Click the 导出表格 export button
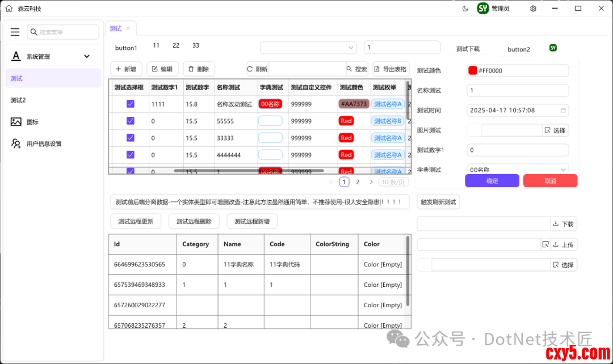Image resolution: width=613 pixels, height=364 pixels. 391,69
